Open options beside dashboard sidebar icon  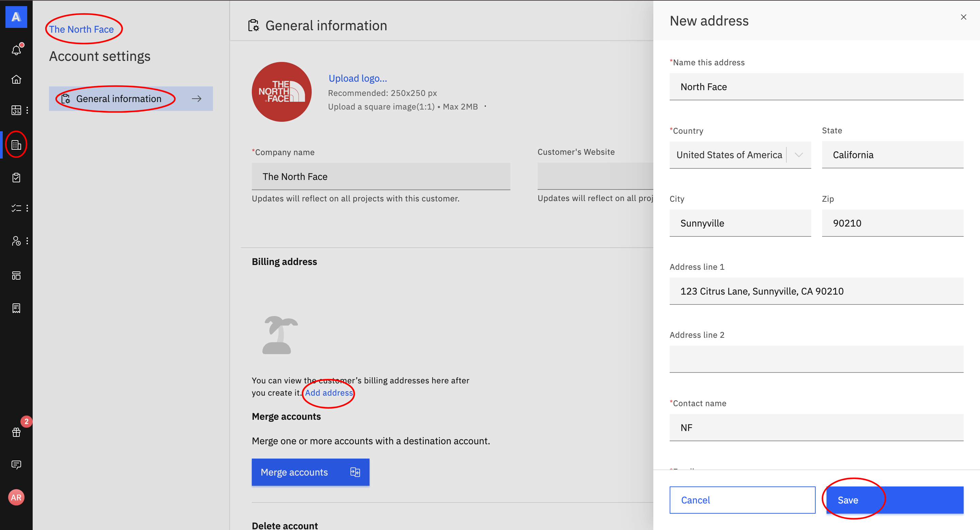[27, 110]
